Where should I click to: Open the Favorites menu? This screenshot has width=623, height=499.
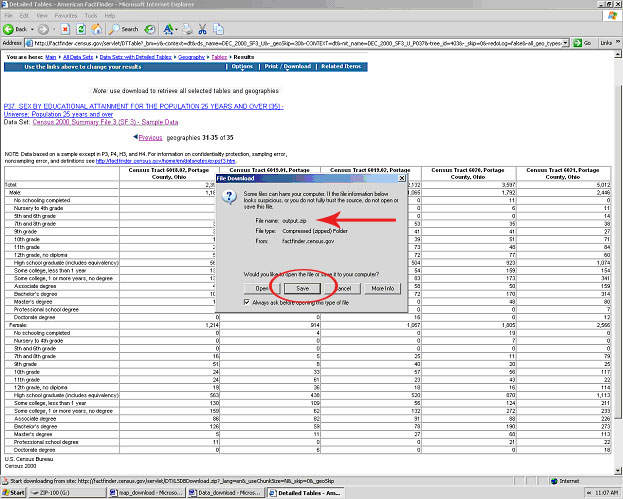tap(66, 15)
